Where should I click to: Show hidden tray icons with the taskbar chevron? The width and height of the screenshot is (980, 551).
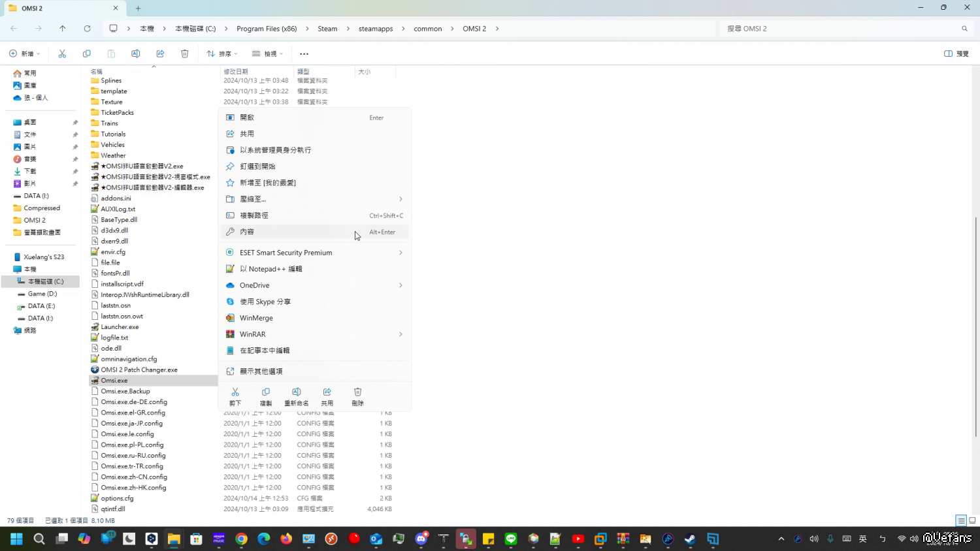pos(781,539)
